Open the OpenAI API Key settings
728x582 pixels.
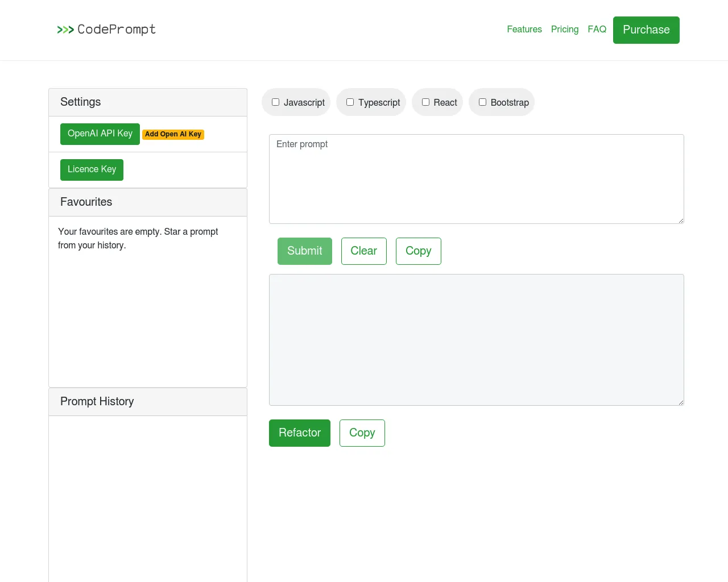(100, 134)
